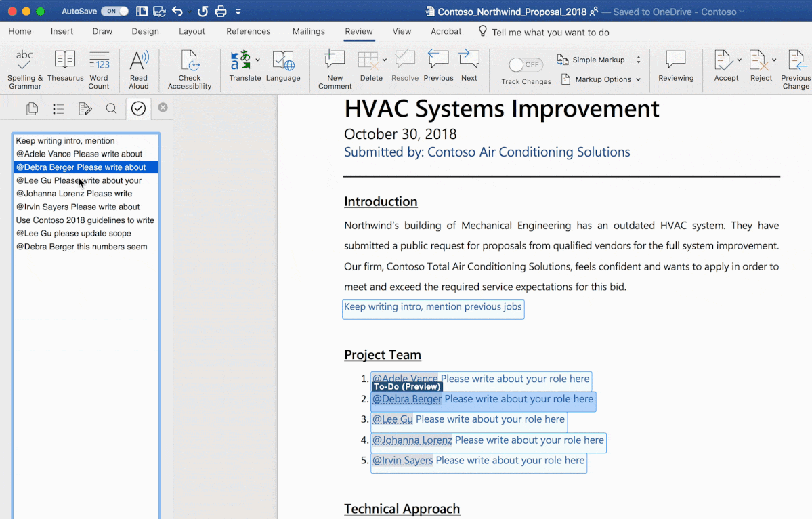Expand the Accept dropdown arrow

point(739,60)
